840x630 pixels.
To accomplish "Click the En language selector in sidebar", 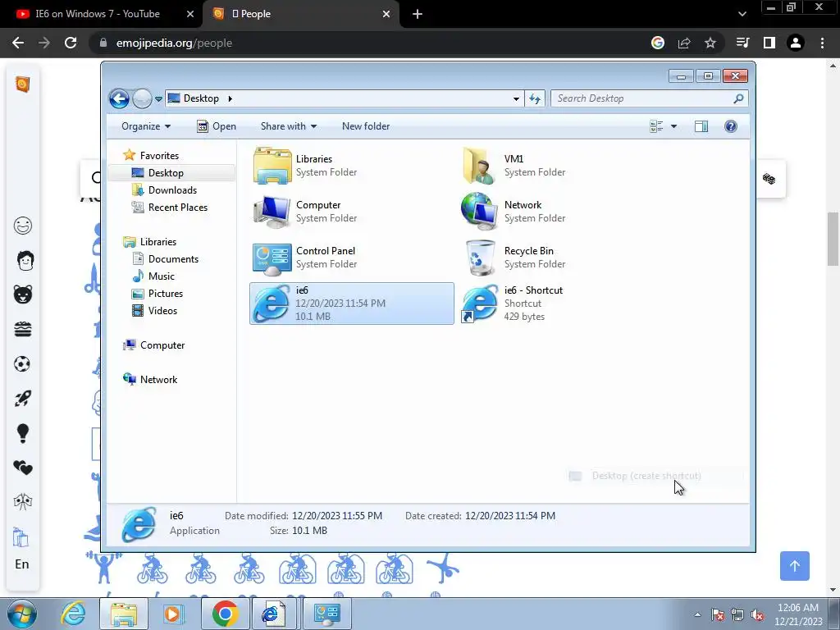I will pyautogui.click(x=22, y=564).
